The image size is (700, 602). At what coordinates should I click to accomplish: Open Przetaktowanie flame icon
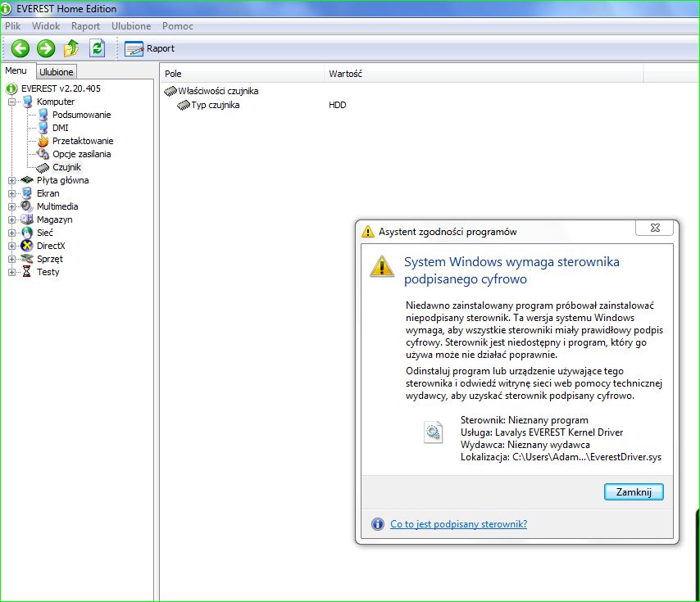tap(43, 141)
